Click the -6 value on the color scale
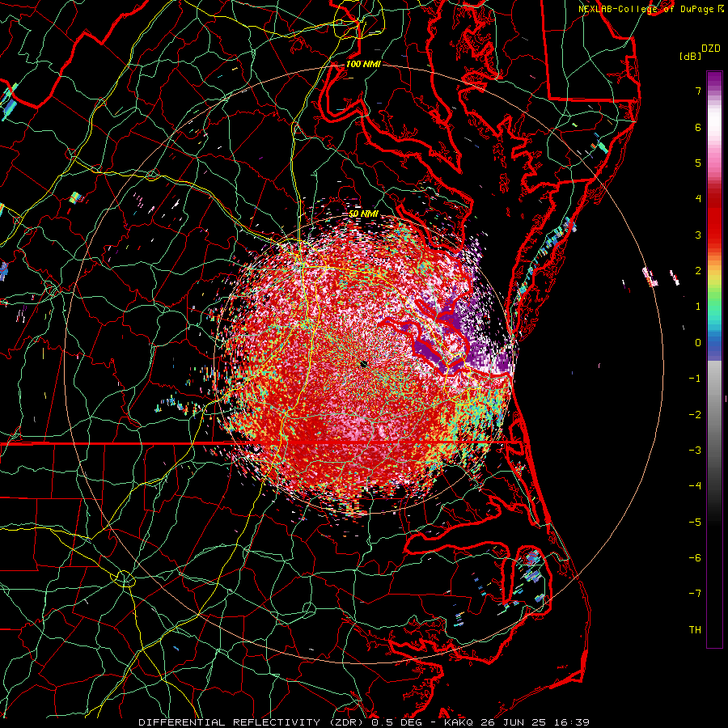Image resolution: width=728 pixels, height=728 pixels. 695,558
